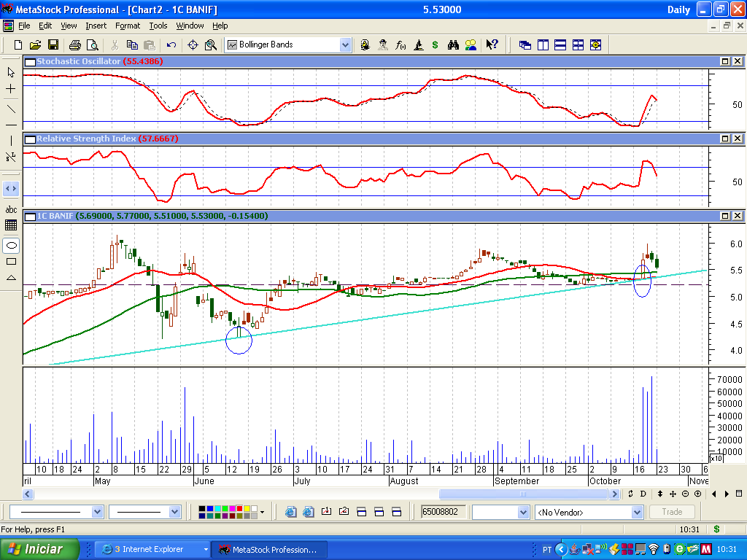Pick the trendline drawing tool

pyautogui.click(x=11, y=109)
